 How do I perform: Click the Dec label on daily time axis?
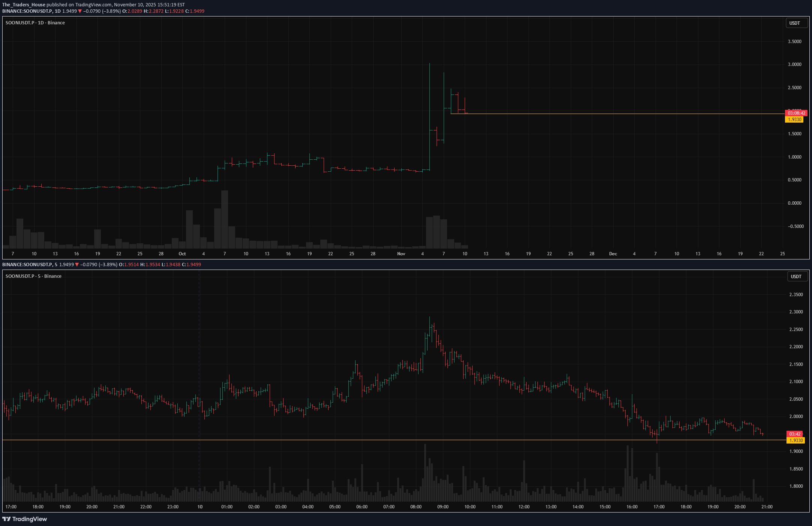(x=613, y=254)
